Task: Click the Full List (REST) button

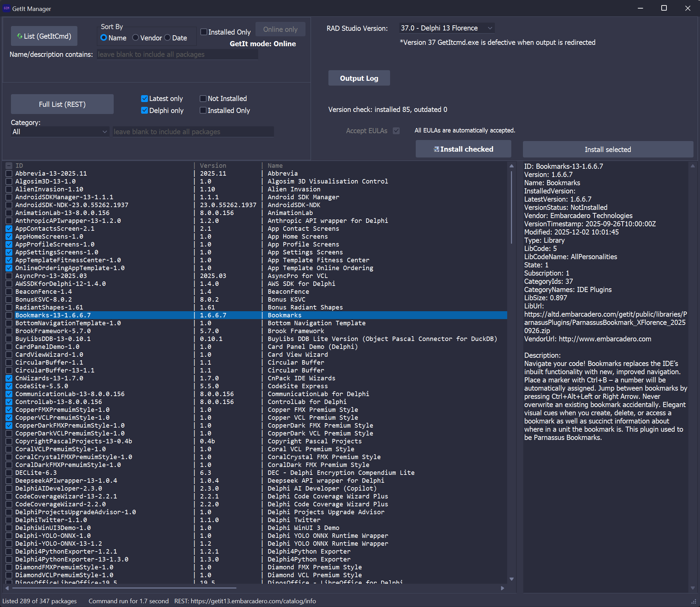Action: pos(62,104)
